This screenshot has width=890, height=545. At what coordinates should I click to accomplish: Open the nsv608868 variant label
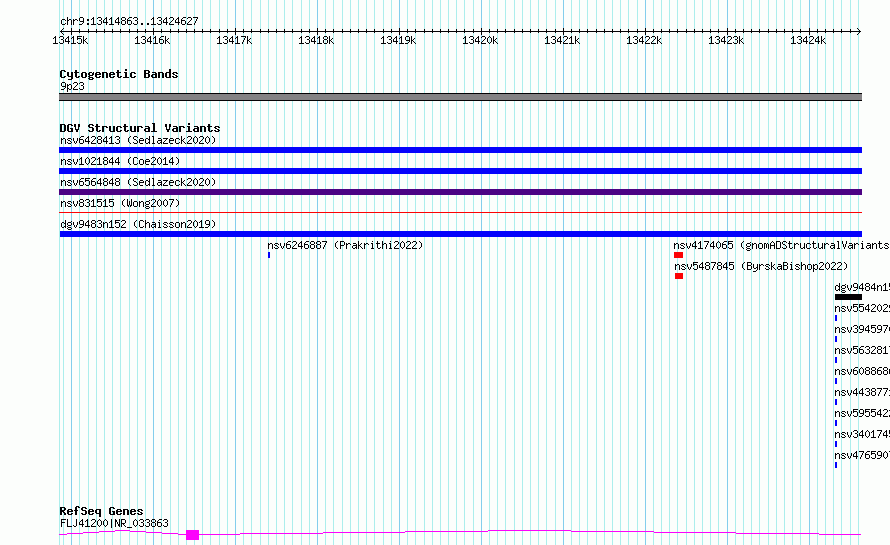coord(862,371)
